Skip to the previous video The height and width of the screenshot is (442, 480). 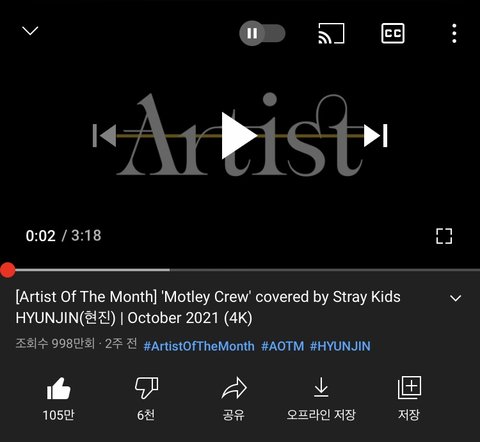click(104, 135)
